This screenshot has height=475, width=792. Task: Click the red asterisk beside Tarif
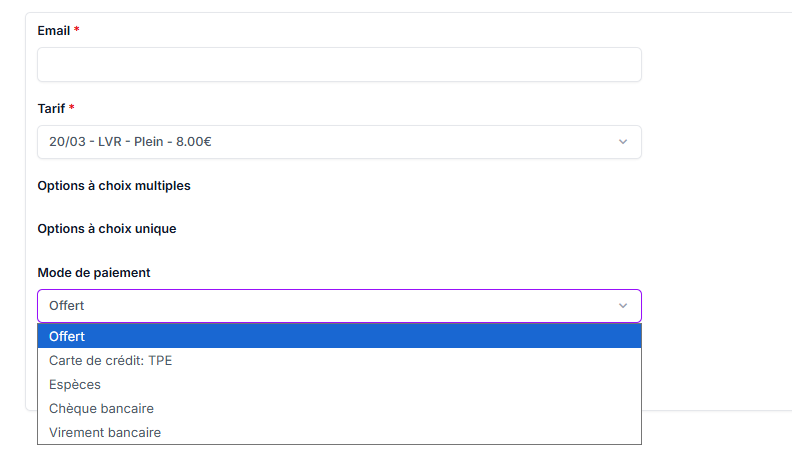[x=72, y=108]
